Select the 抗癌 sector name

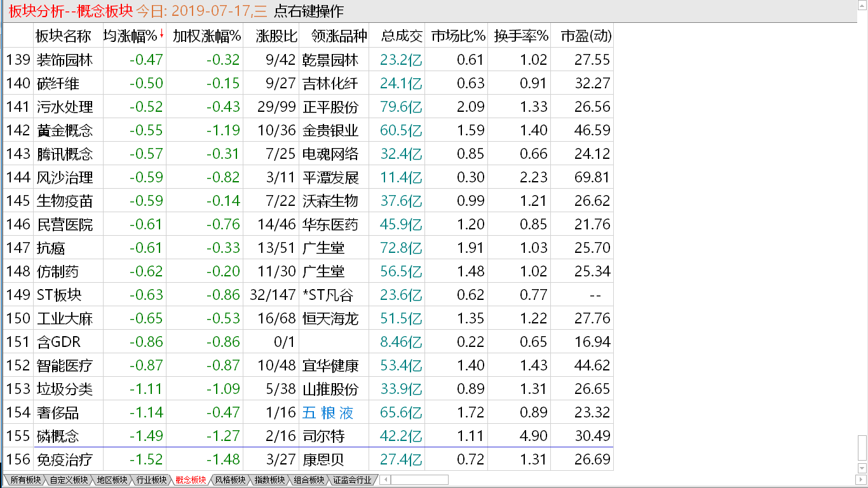click(x=51, y=248)
